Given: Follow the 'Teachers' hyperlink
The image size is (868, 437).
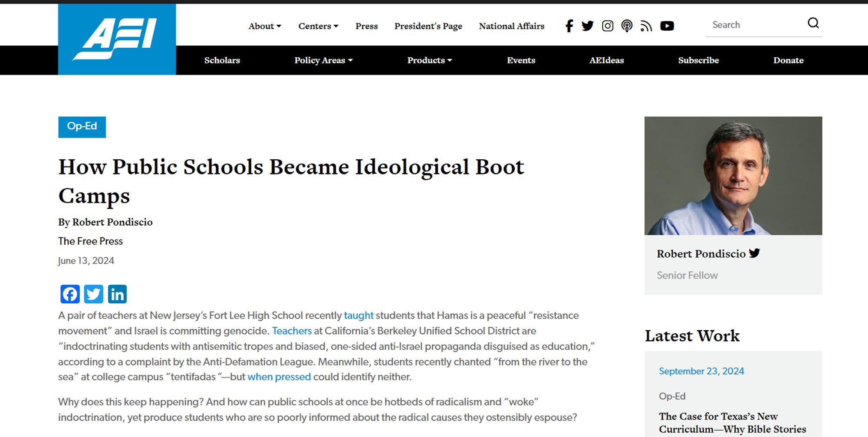Looking at the screenshot, I should click(292, 331).
